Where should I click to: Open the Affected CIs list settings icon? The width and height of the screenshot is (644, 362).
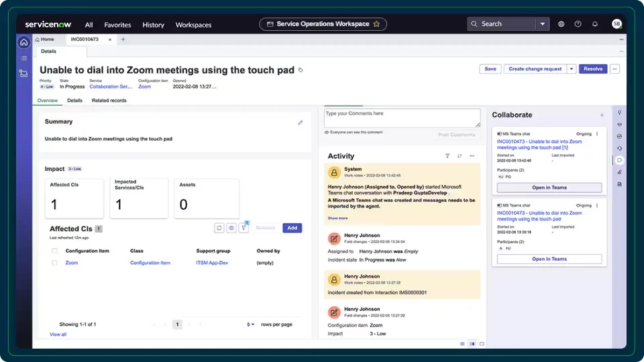pos(231,228)
